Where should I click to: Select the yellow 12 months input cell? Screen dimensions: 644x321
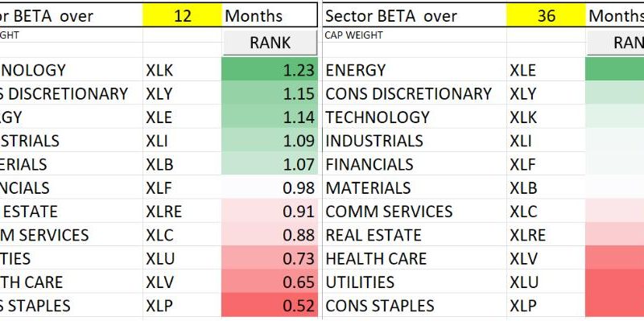182,15
